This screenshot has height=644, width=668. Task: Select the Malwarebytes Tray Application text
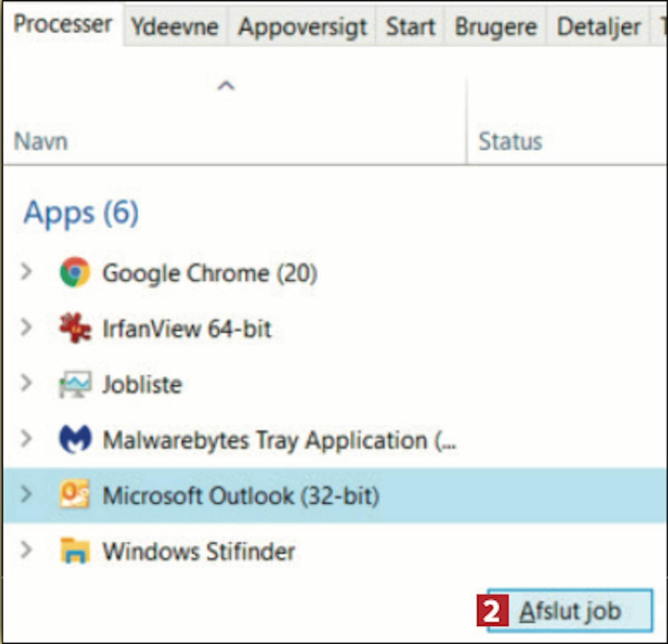point(279,440)
